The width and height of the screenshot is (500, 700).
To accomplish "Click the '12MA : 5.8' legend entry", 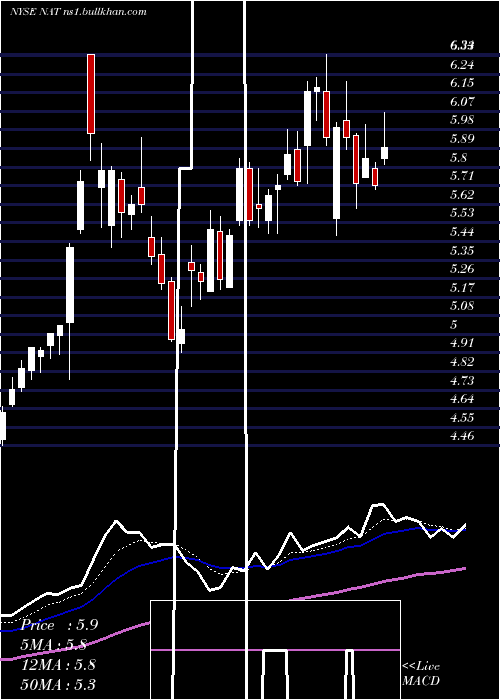I will 58,665.
